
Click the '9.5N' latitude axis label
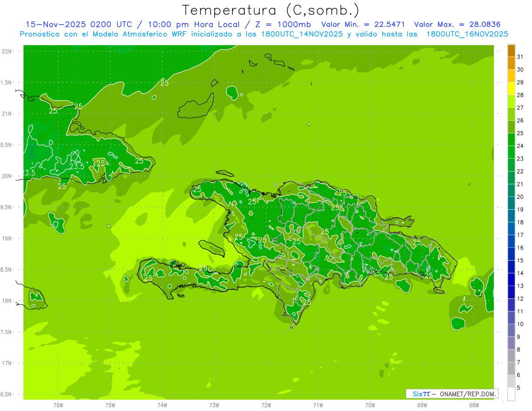[7, 207]
